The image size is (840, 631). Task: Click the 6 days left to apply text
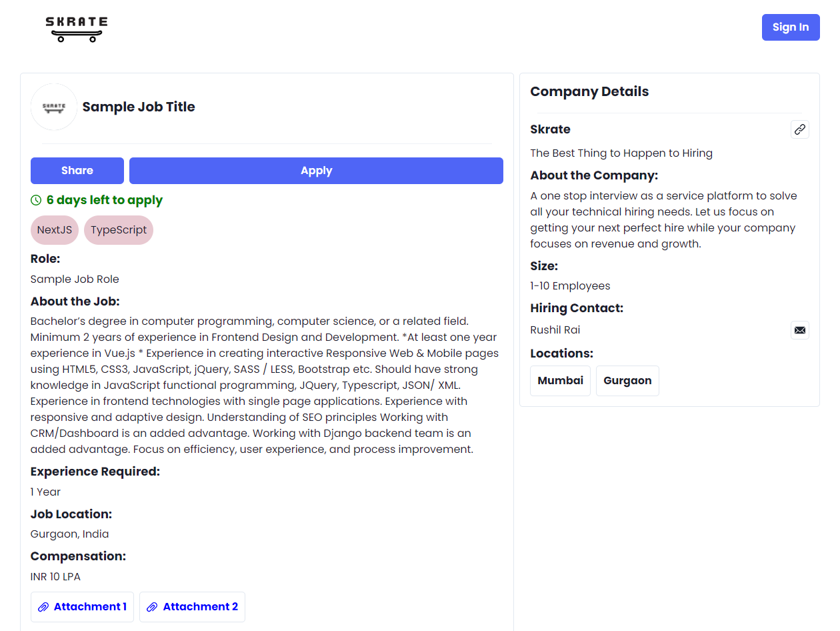(x=105, y=200)
